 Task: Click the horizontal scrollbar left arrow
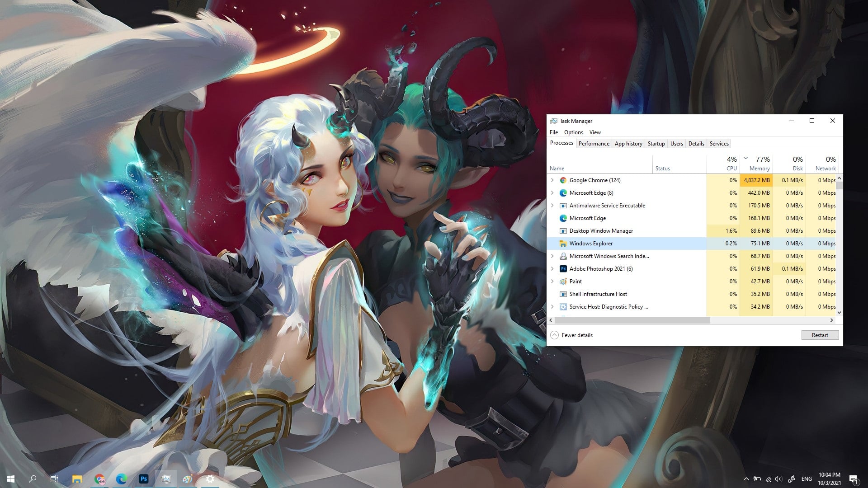pos(551,320)
